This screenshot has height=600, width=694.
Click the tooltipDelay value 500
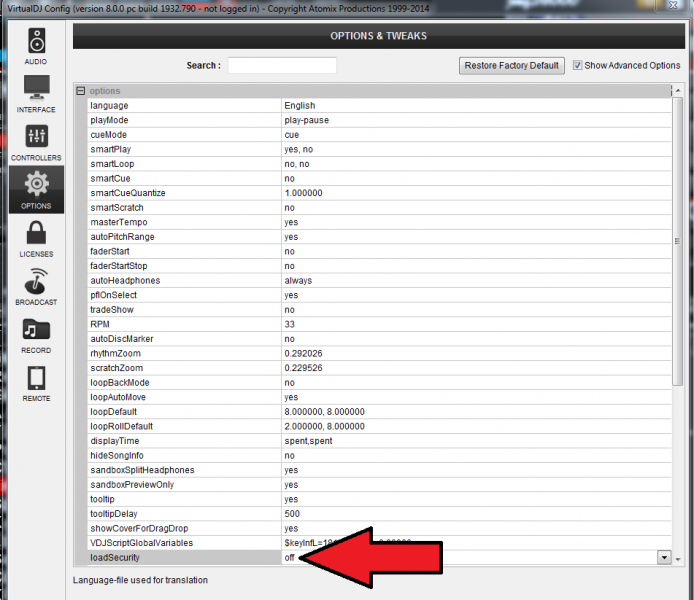(292, 514)
